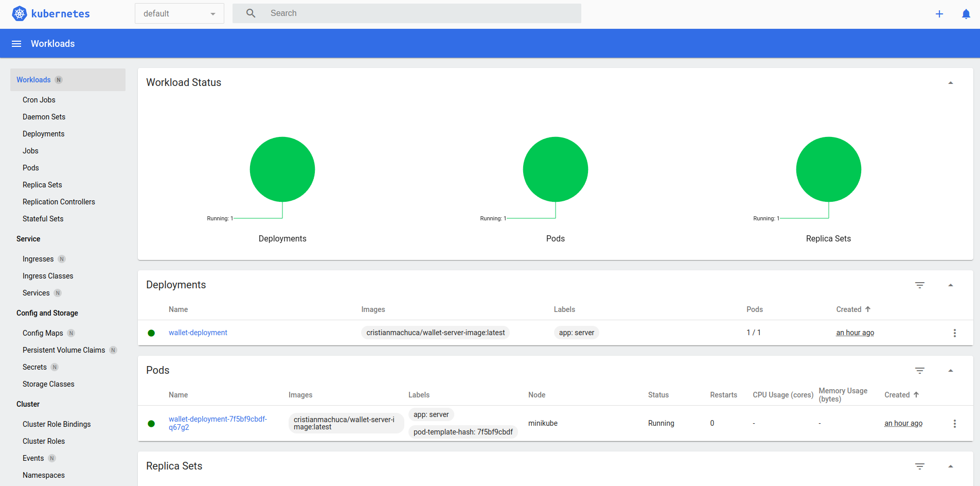Collapse the Replica Sets card
The height and width of the screenshot is (486, 980).
pyautogui.click(x=951, y=466)
